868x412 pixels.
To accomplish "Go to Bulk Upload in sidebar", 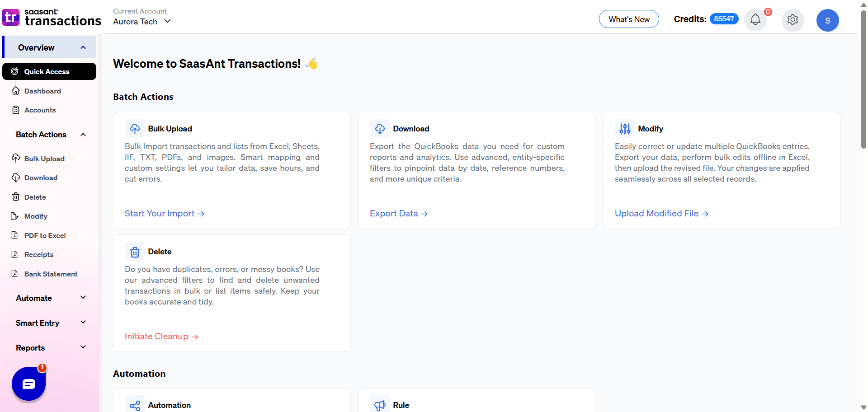I will pyautogui.click(x=44, y=159).
